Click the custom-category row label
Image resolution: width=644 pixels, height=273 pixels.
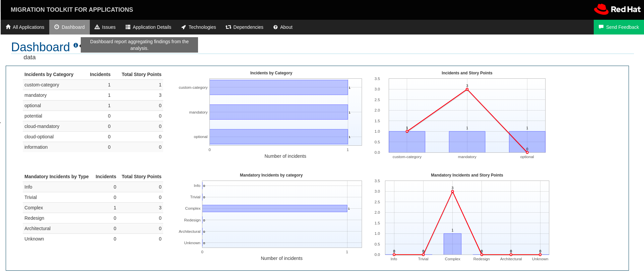(42, 85)
